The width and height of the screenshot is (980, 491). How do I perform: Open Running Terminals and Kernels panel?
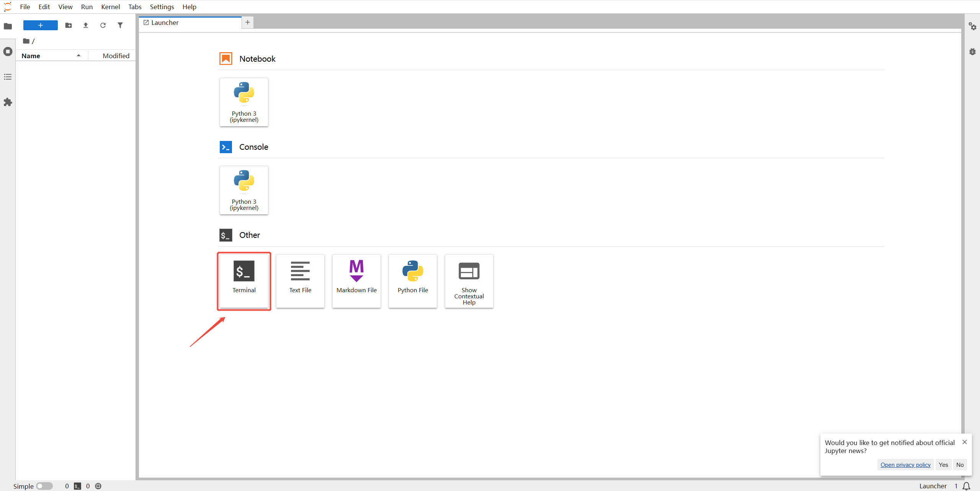[x=8, y=51]
